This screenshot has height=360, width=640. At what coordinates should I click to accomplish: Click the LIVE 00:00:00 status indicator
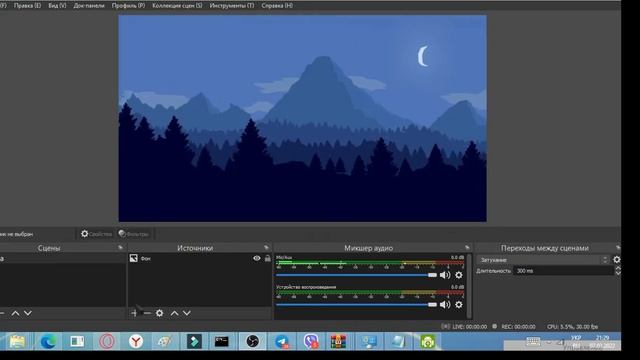tap(464, 327)
